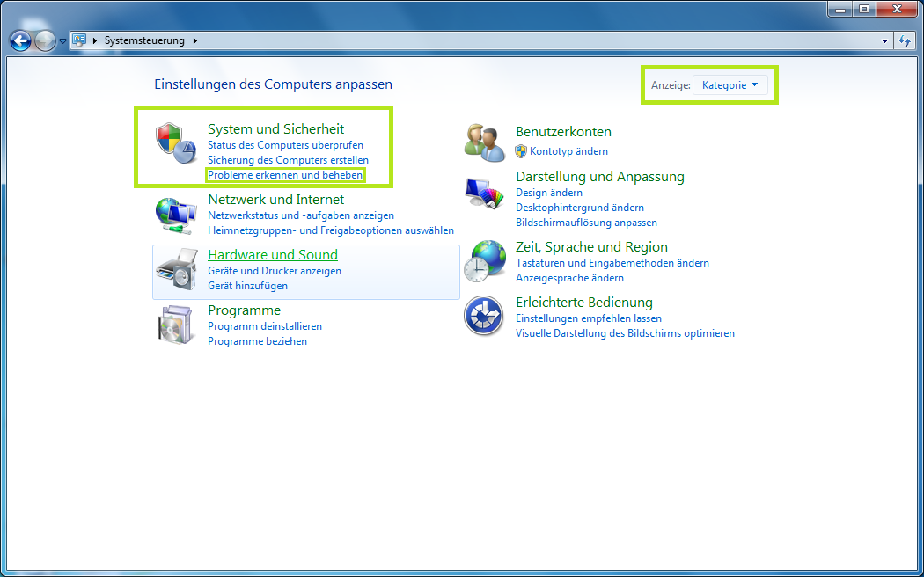This screenshot has width=924, height=577.
Task: Open Zeit, Sprache und Region heading
Action: 591,247
